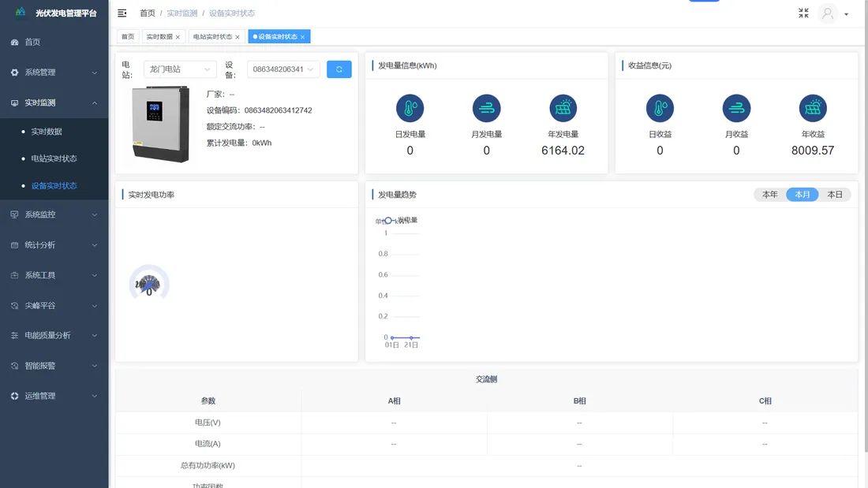The width and height of the screenshot is (868, 488).
Task: Click 实时监测 breadcrumb
Action: click(182, 13)
